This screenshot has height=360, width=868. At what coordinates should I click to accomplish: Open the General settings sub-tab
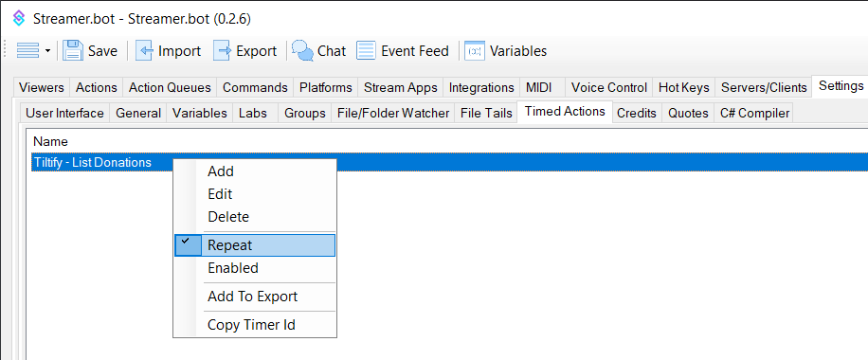138,113
